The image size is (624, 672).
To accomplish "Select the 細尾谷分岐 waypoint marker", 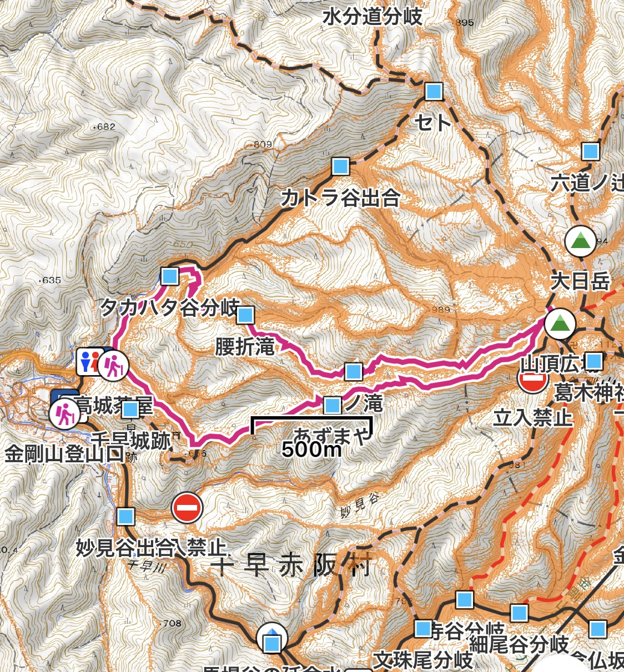I will pyautogui.click(x=519, y=613).
